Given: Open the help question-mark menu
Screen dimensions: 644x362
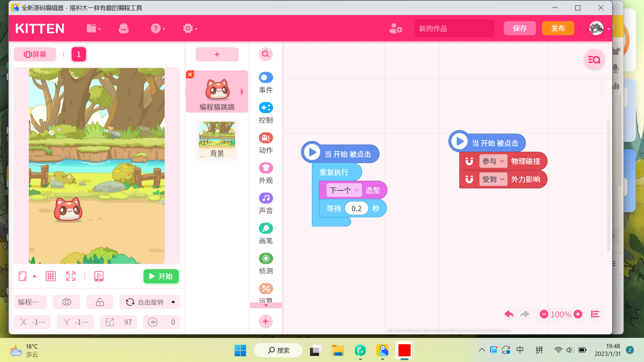Looking at the screenshot, I should tap(158, 28).
